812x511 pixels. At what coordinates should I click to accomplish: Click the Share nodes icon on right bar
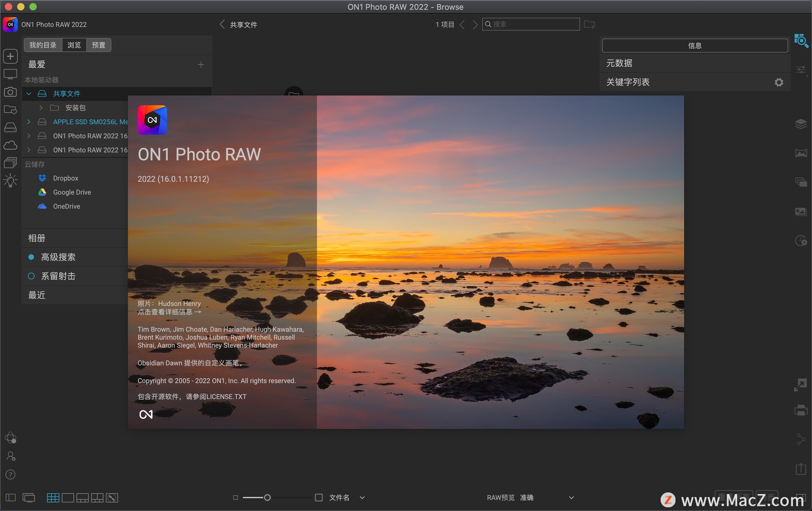(801, 439)
